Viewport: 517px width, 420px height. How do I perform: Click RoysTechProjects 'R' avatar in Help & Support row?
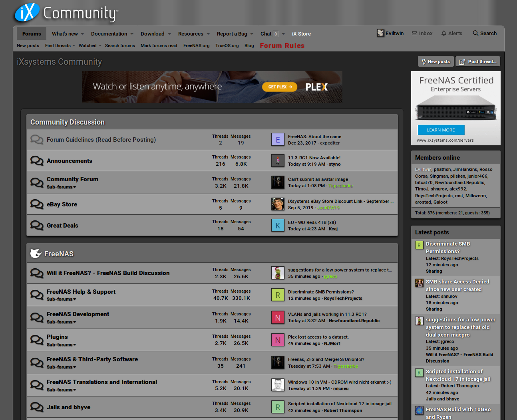(278, 295)
